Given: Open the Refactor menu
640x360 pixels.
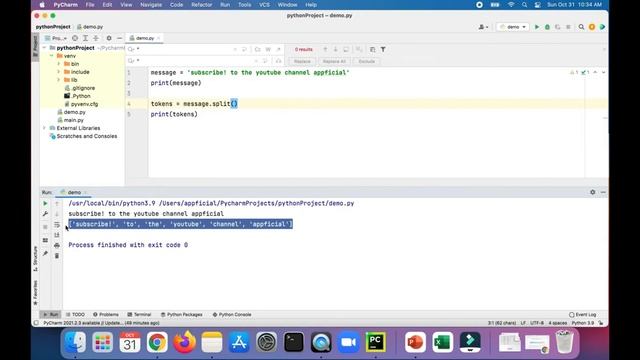Looking at the screenshot, I should [x=202, y=5].
